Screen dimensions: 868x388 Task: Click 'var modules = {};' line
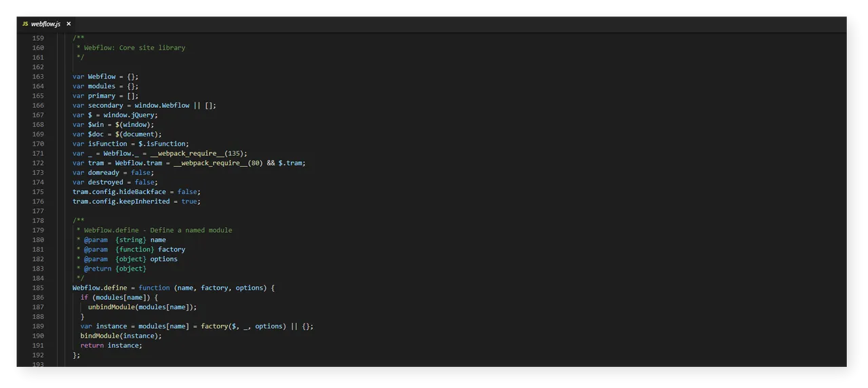point(106,86)
